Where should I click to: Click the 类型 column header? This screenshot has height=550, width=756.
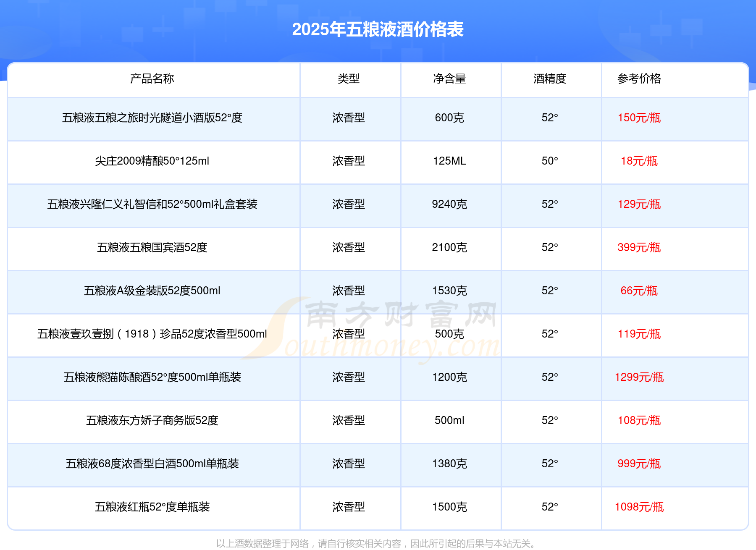click(x=349, y=79)
